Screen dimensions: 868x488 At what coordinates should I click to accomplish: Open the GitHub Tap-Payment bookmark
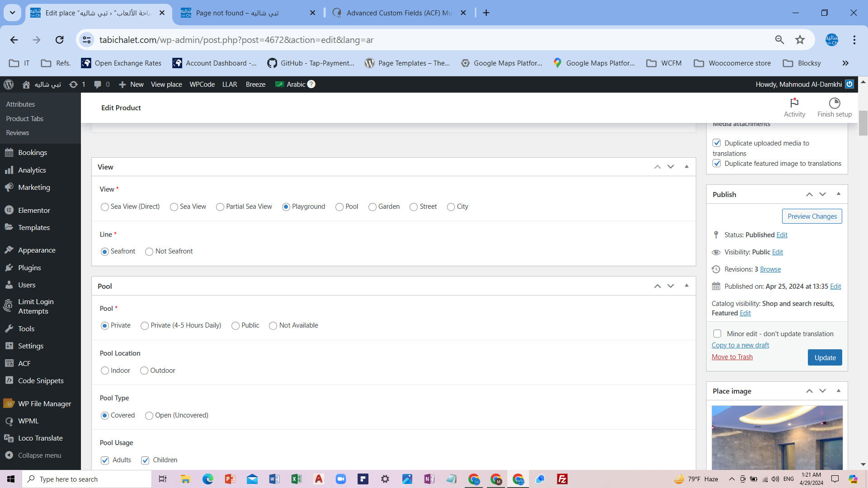311,63
